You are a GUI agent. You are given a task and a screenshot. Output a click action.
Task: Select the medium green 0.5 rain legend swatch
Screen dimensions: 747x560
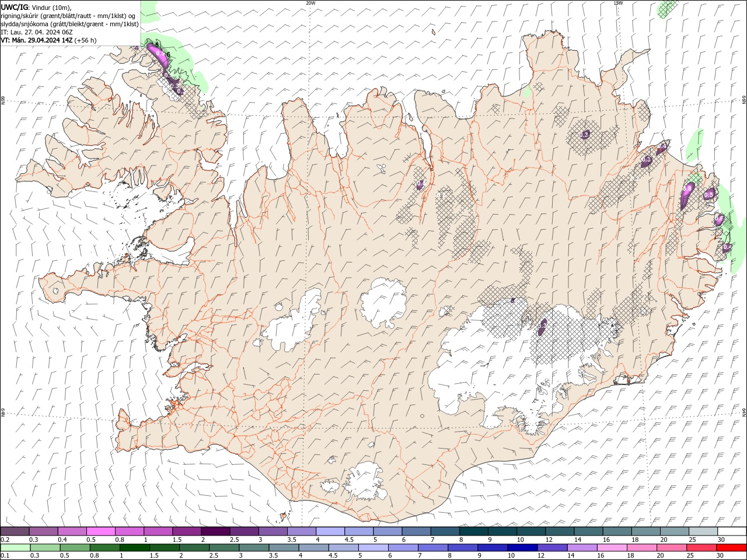click(x=75, y=548)
